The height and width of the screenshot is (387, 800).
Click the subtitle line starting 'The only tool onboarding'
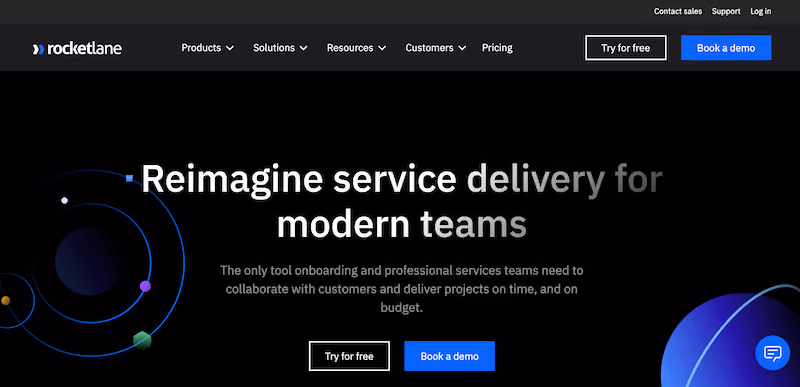click(402, 270)
